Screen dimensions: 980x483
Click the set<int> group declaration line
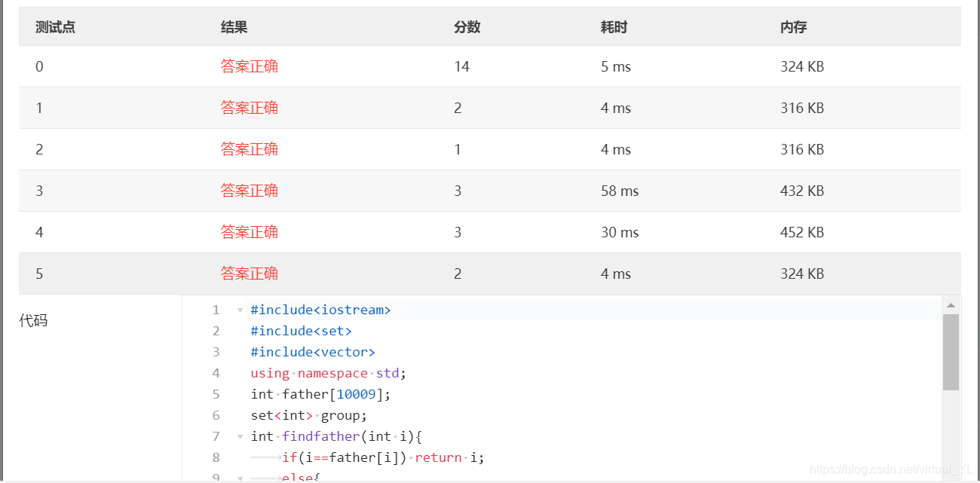coord(309,415)
